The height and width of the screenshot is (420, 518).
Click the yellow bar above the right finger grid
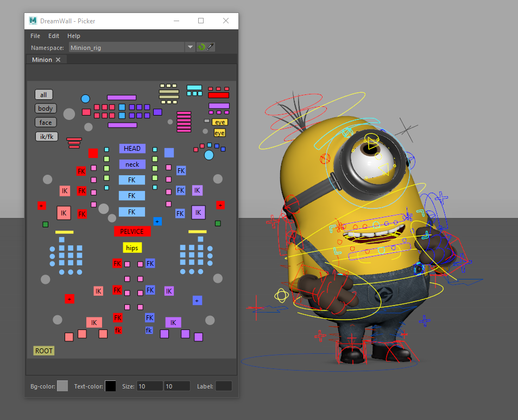pyautogui.click(x=197, y=232)
